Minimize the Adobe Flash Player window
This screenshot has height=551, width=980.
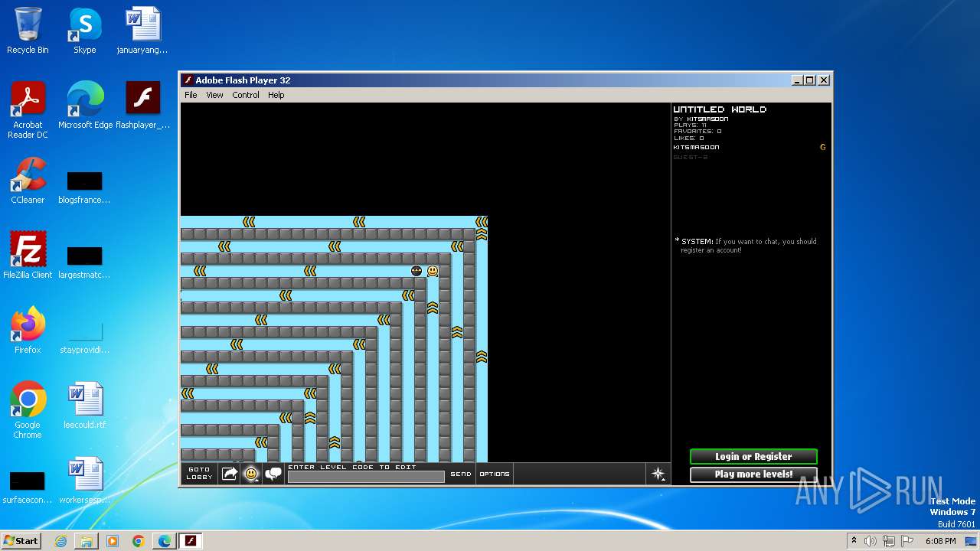click(797, 80)
